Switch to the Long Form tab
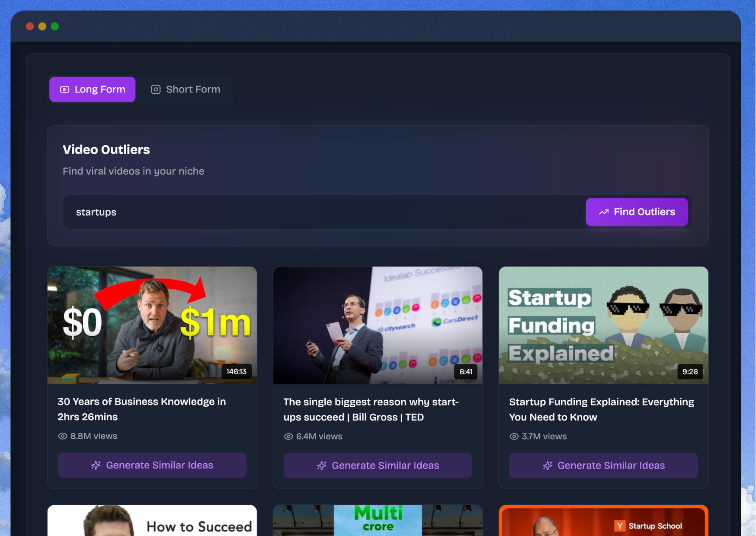The height and width of the screenshot is (536, 756). click(92, 89)
